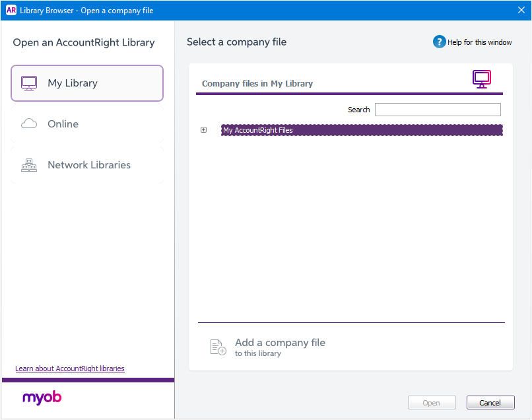Click the help question mark icon
Screen dimensions: 532x420
439,42
